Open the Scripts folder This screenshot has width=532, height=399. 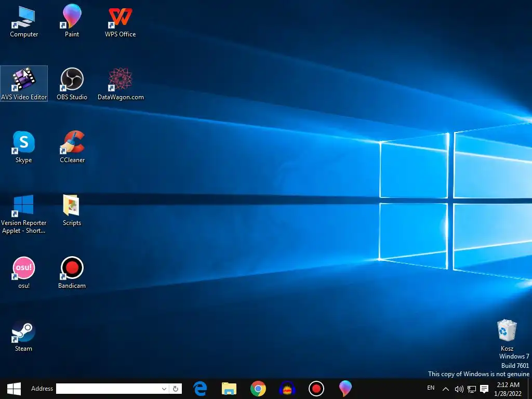(x=72, y=210)
